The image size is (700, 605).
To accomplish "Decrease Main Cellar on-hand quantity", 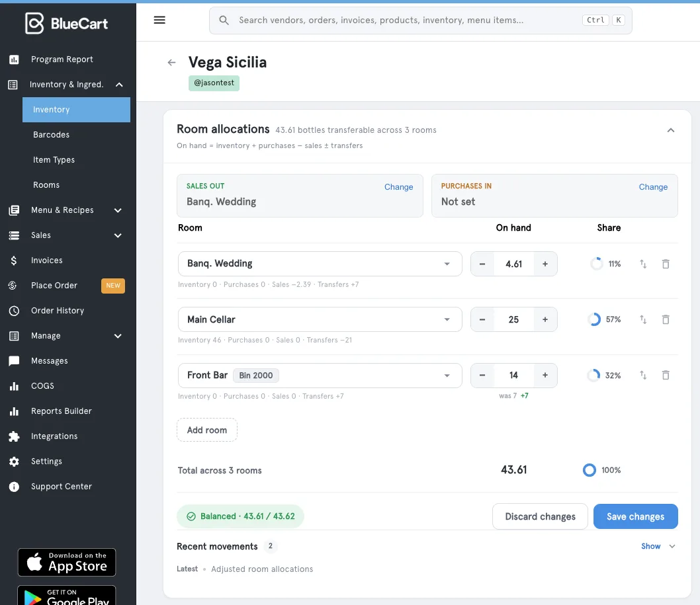I will pyautogui.click(x=482, y=319).
